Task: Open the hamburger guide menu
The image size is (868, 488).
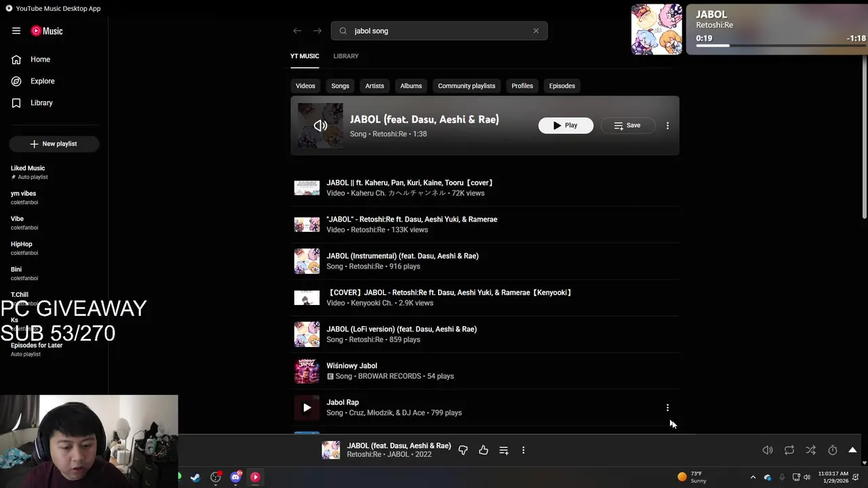Action: click(x=16, y=30)
